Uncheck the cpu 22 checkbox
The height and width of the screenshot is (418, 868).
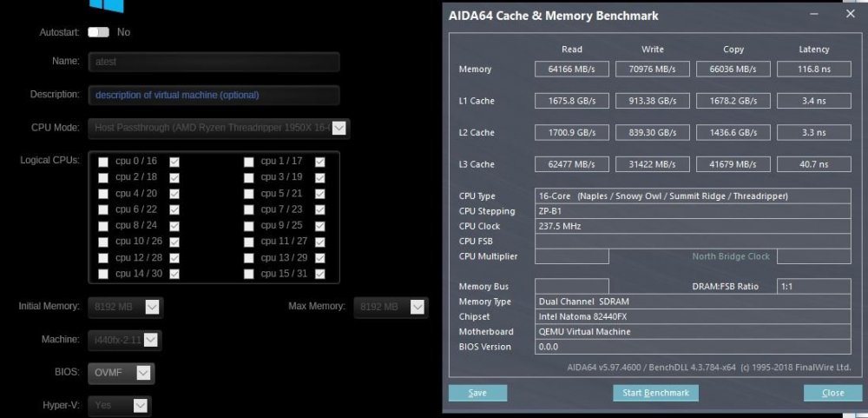[174, 209]
